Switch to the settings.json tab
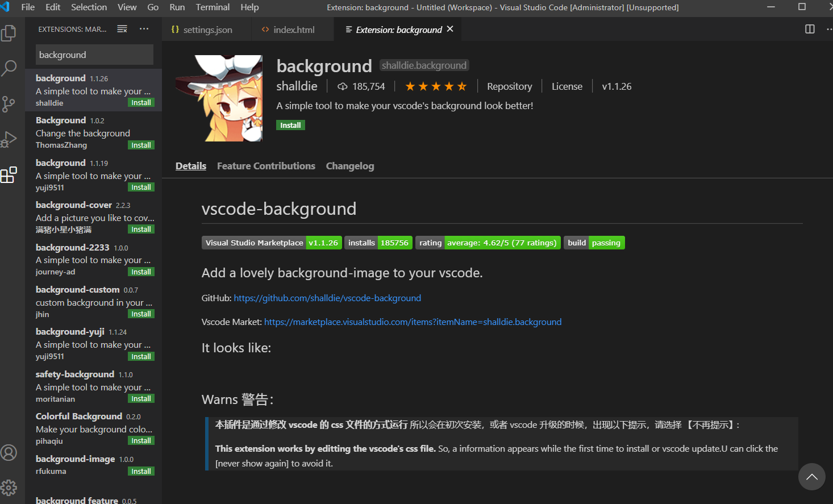Screen dimensions: 833x504 click(207, 30)
